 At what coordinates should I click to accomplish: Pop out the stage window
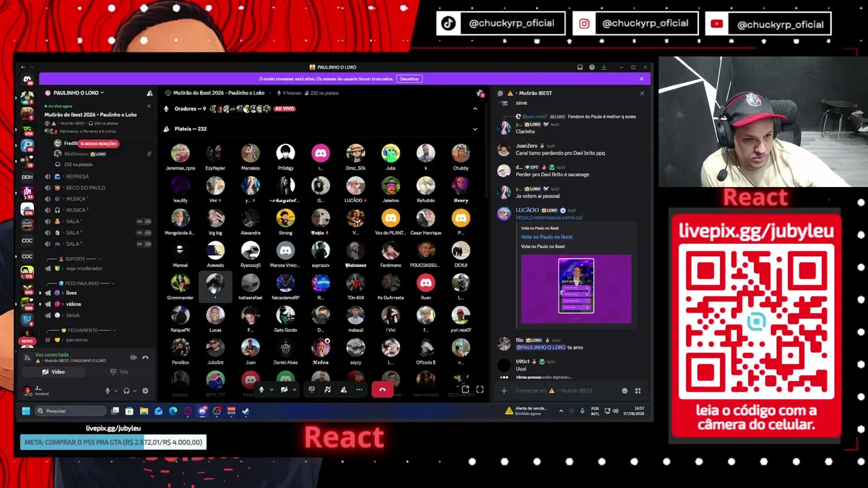coord(465,390)
